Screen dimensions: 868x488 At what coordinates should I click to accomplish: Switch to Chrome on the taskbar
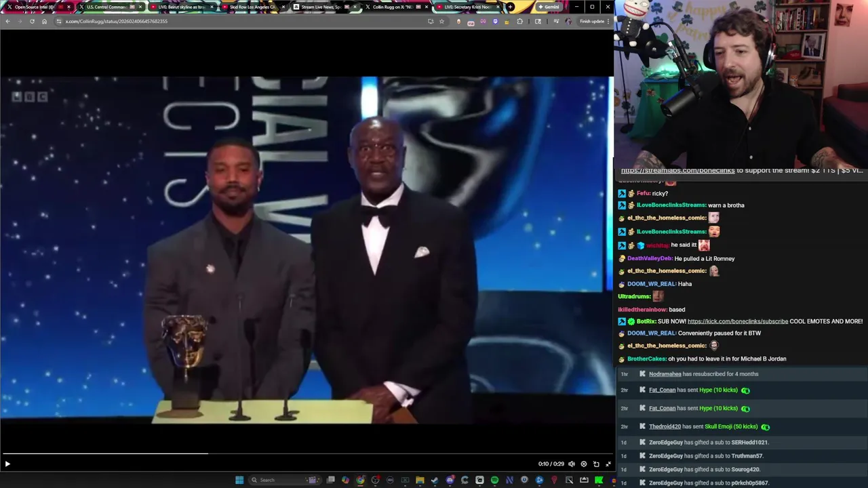360,480
